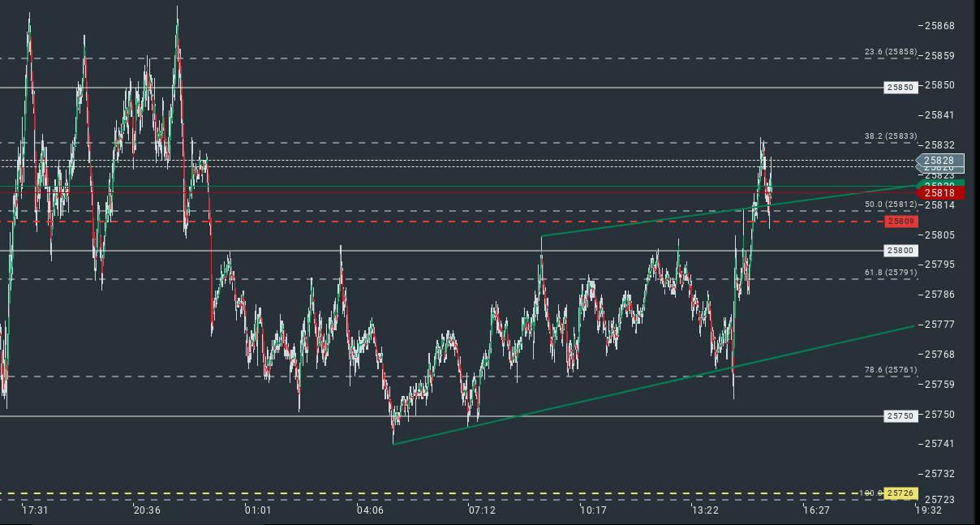The width and height of the screenshot is (980, 525).
Task: Select the 25768 price axis tick
Action: click(939, 355)
